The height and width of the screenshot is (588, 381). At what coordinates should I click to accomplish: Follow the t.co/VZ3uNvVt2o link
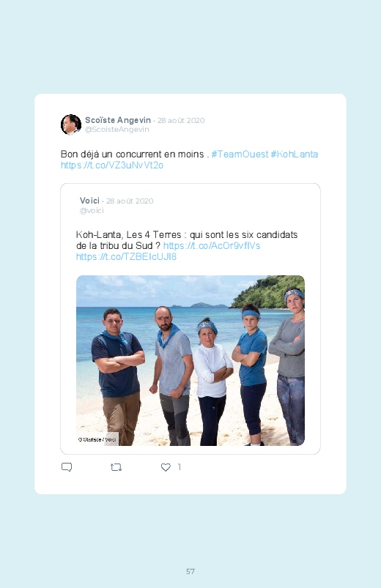click(x=112, y=165)
